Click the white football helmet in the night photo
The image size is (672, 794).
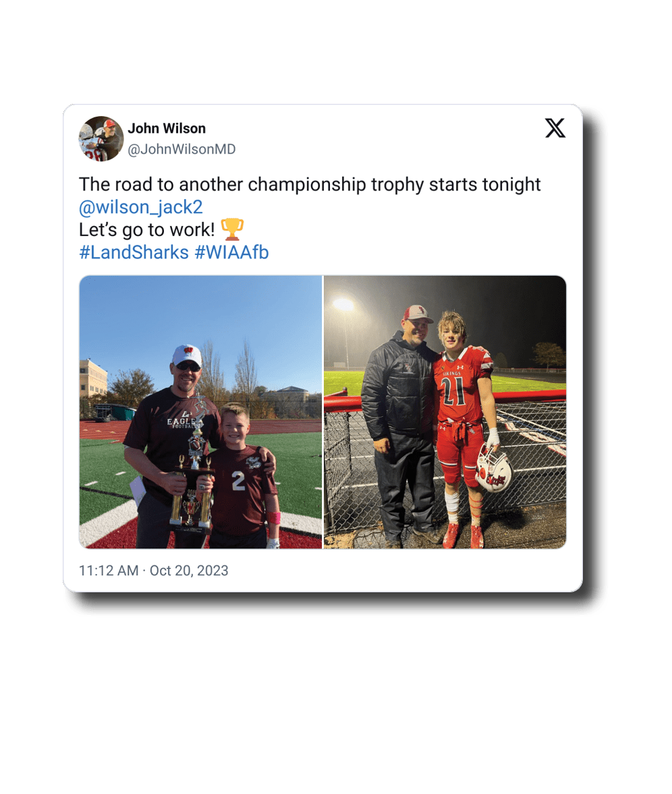493,468
